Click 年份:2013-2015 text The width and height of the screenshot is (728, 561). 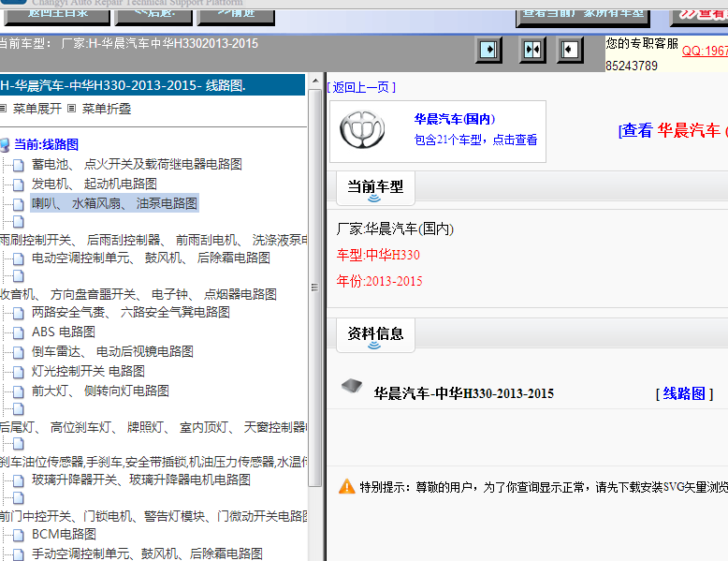point(379,281)
